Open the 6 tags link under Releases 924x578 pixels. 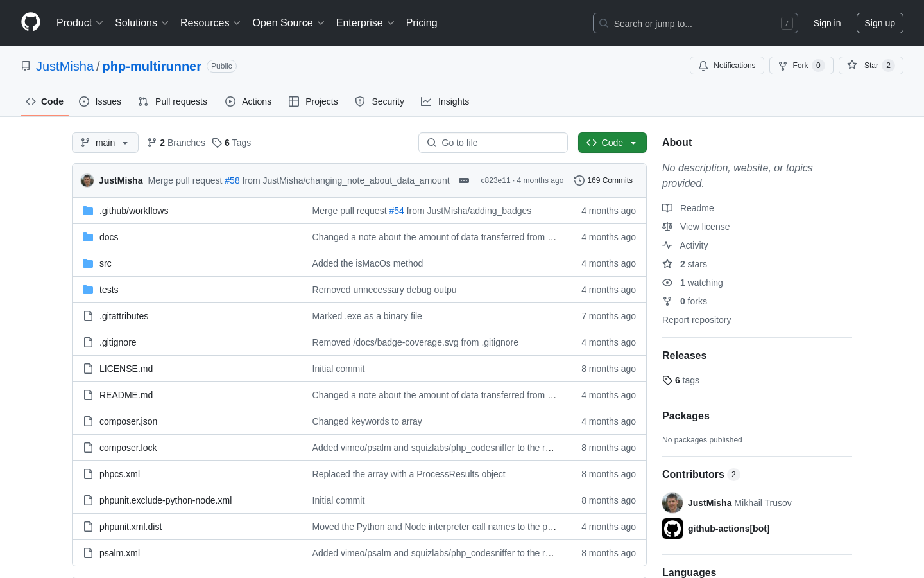[681, 380]
